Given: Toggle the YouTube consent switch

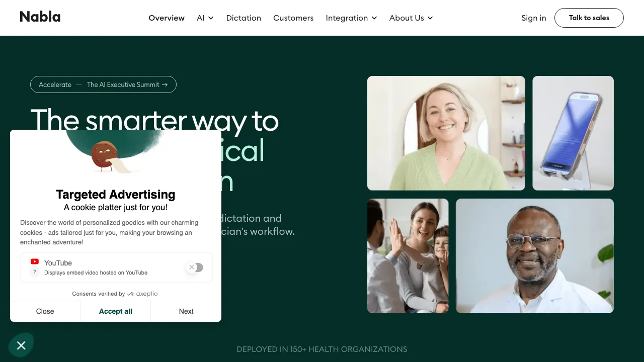Looking at the screenshot, I should 195,267.
